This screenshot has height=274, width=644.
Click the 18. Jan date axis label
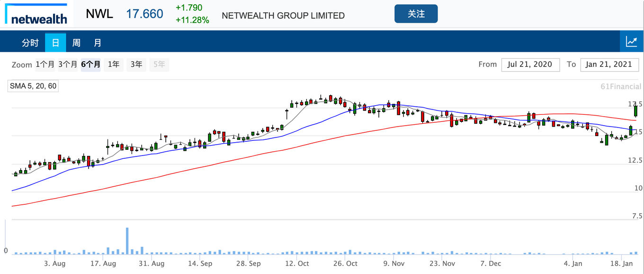[x=621, y=264]
